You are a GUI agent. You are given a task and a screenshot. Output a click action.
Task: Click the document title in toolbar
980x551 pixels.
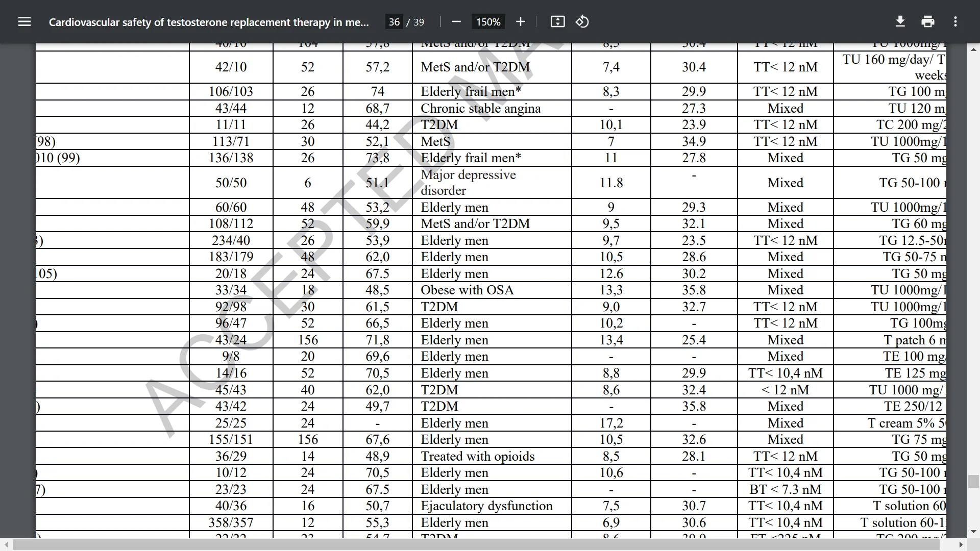(209, 22)
